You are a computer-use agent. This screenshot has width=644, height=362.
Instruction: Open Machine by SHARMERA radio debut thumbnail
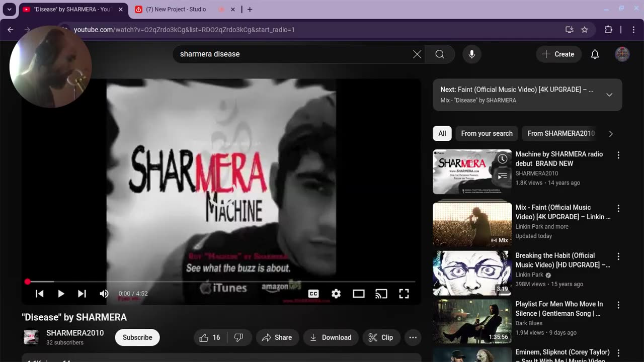coord(472,172)
